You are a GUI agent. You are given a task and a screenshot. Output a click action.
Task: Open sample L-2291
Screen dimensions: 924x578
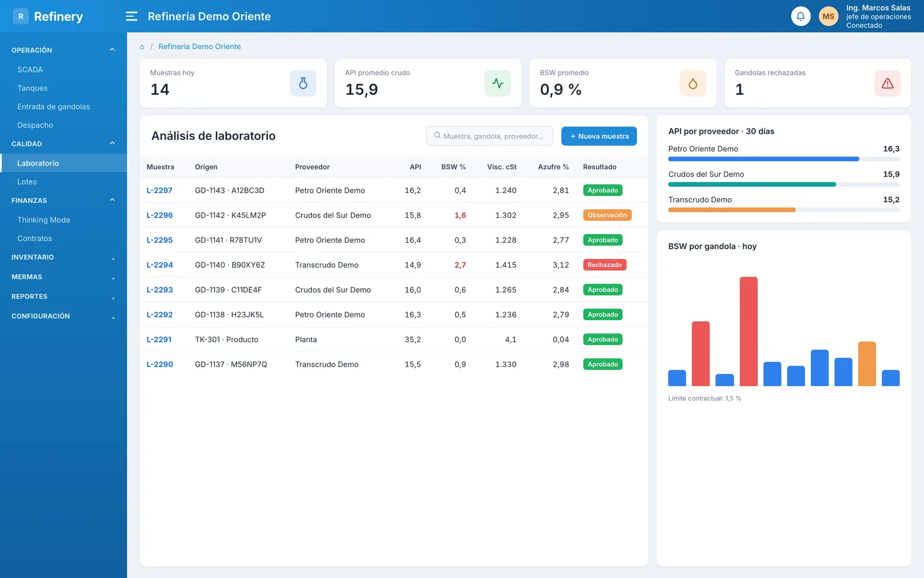[159, 339]
